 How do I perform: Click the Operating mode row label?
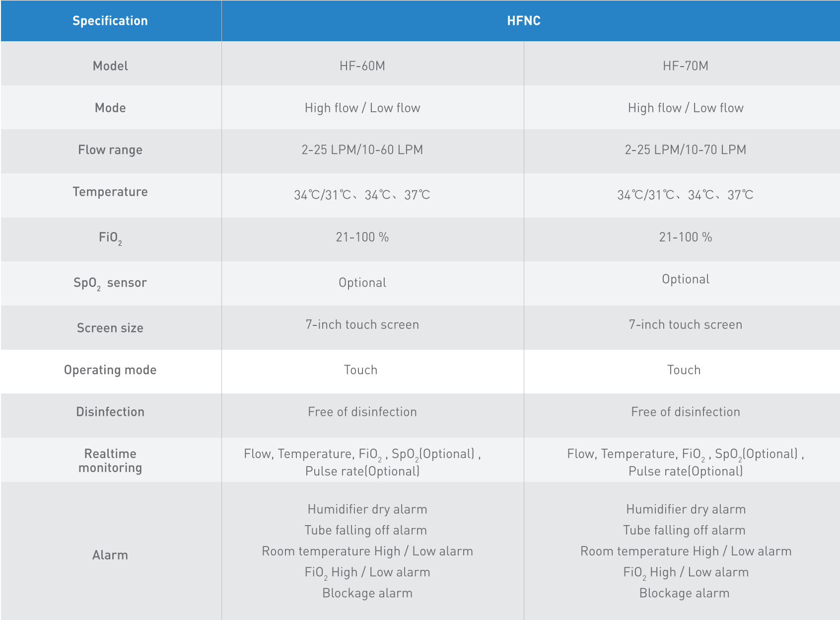110,370
